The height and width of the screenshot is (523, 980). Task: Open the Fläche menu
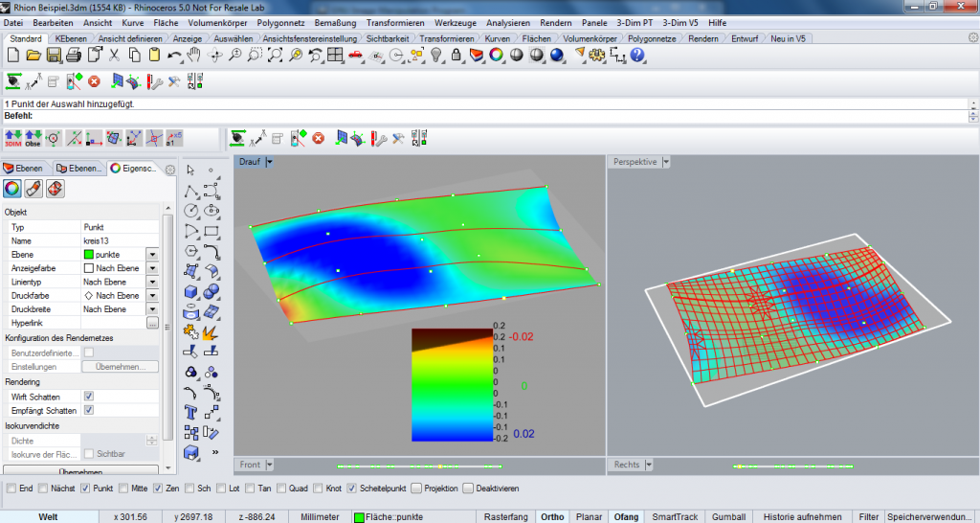pyautogui.click(x=166, y=23)
